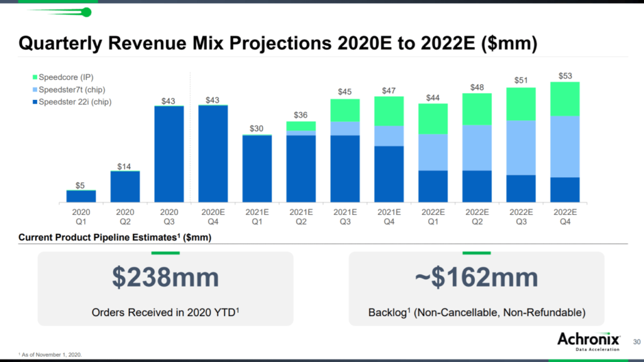The height and width of the screenshot is (362, 644).
Task: Select the green Speedcore segment of 2022E Q4
Action: [x=565, y=99]
